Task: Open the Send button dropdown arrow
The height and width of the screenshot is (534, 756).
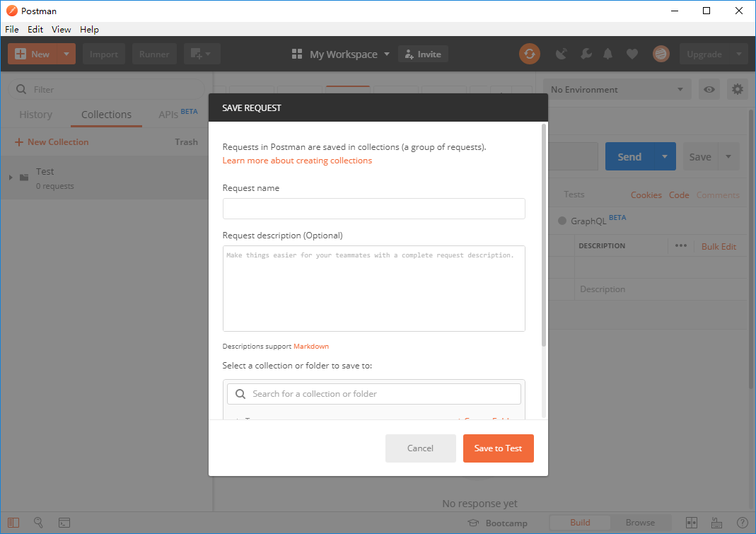Action: pos(665,156)
